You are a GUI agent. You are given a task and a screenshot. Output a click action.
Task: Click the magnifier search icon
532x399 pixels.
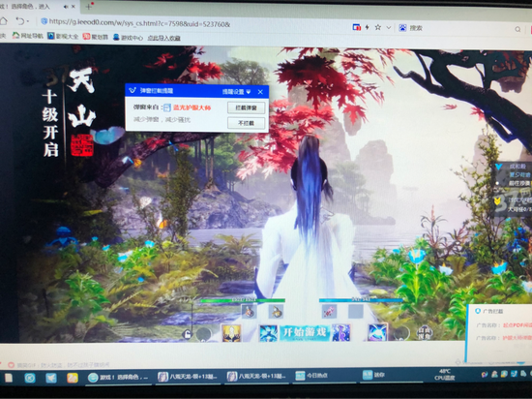click(x=517, y=29)
